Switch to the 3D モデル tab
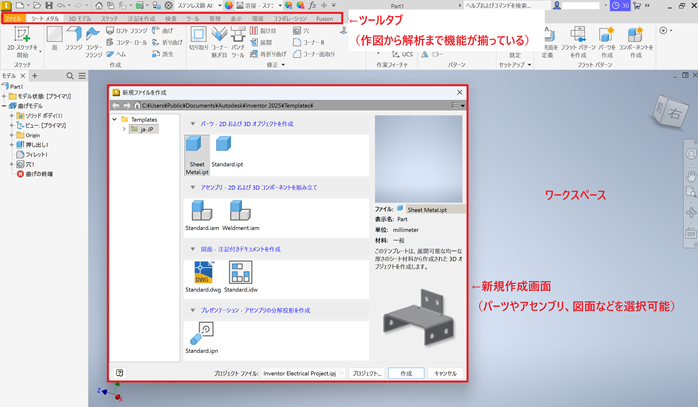 [80, 19]
